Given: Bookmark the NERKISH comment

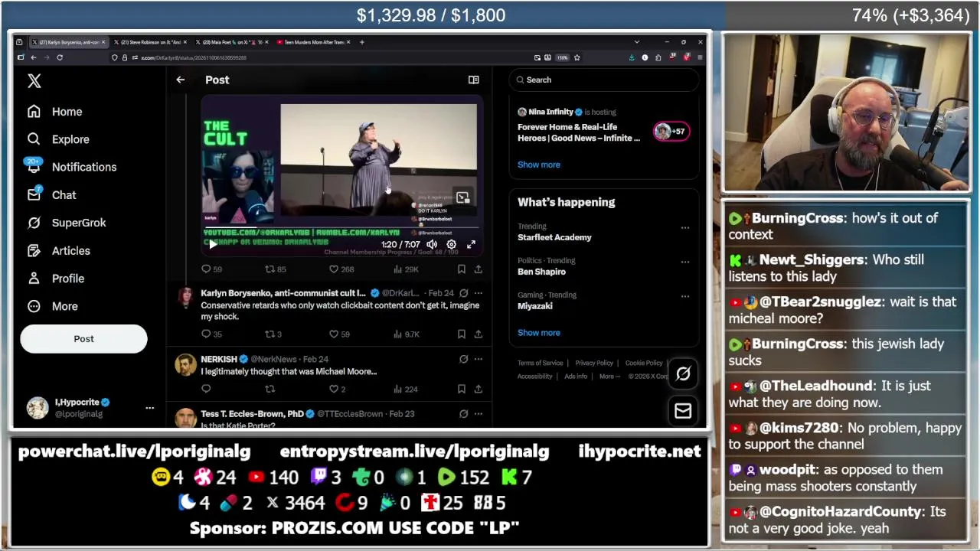Looking at the screenshot, I should (x=461, y=390).
